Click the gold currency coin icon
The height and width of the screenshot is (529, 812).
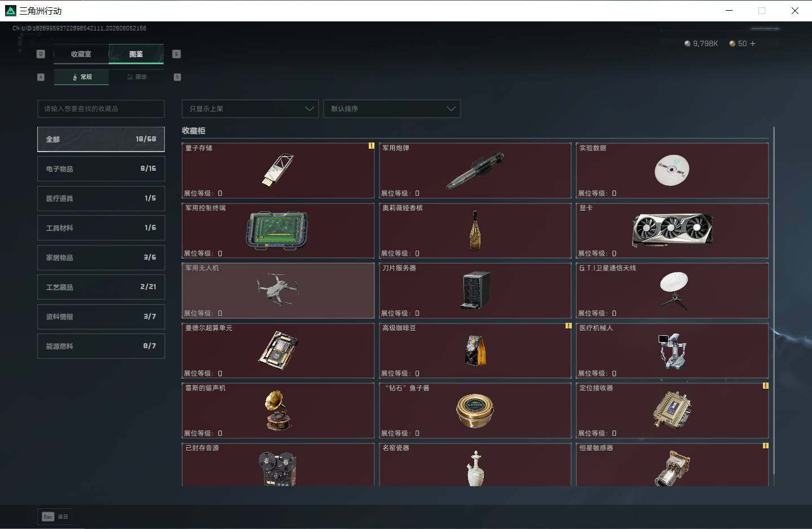(732, 43)
